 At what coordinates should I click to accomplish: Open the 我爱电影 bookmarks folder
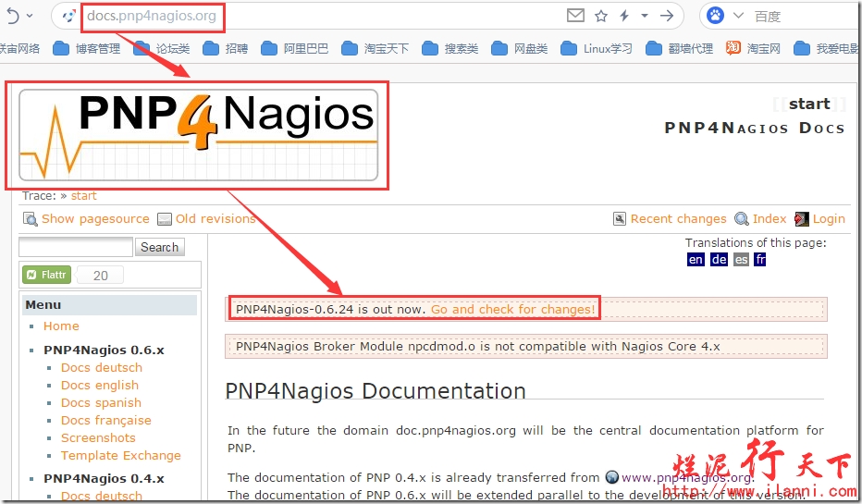(826, 48)
